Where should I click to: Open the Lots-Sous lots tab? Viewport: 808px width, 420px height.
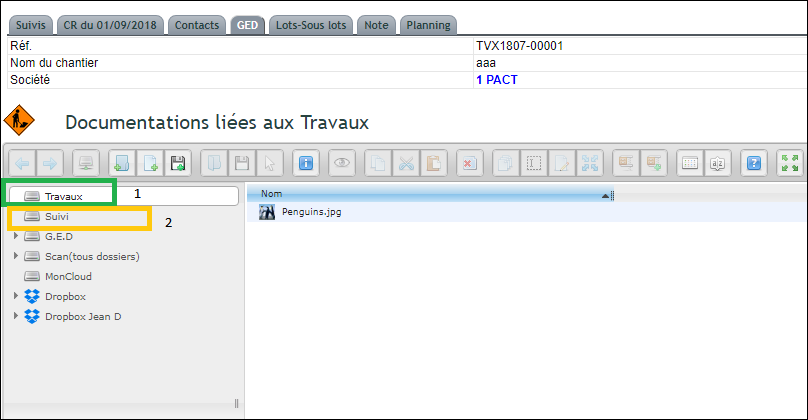311,25
